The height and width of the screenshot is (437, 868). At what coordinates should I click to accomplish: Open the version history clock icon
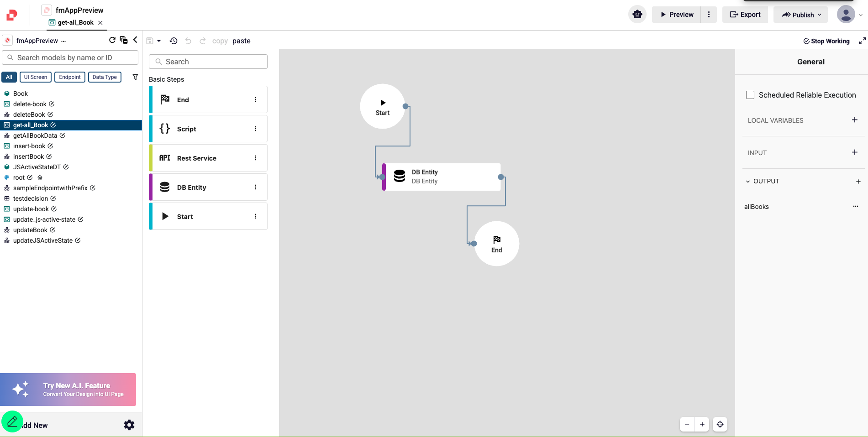pos(174,41)
